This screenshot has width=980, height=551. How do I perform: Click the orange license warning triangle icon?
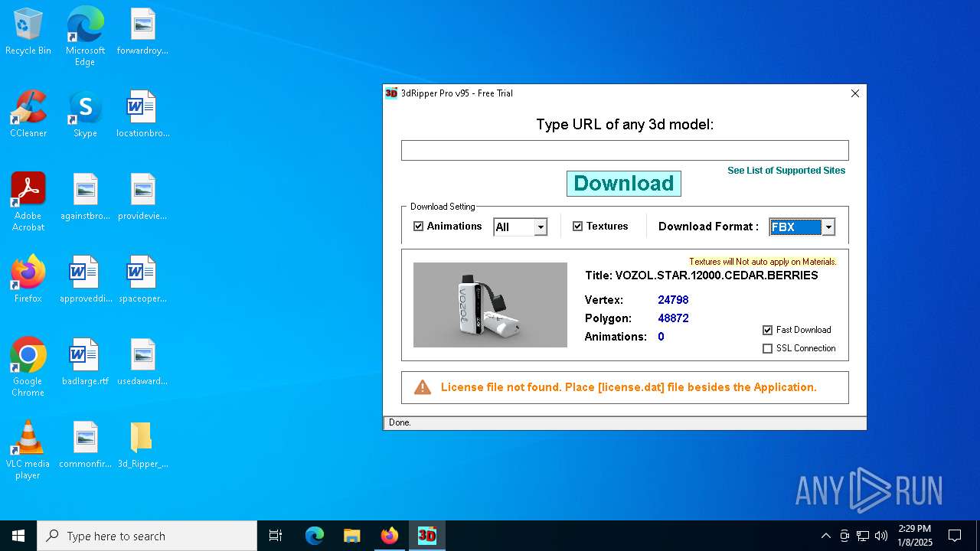423,387
